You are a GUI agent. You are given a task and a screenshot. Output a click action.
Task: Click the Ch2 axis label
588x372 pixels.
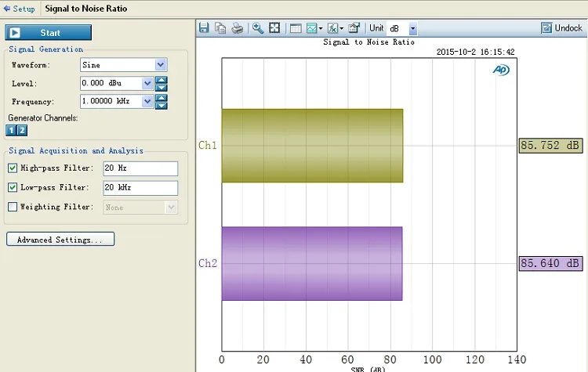[x=208, y=263]
